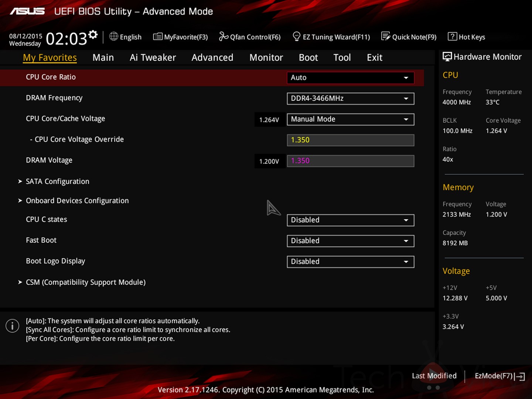Click the Qfan Control fan icon
This screenshot has height=399, width=532.
(x=224, y=36)
